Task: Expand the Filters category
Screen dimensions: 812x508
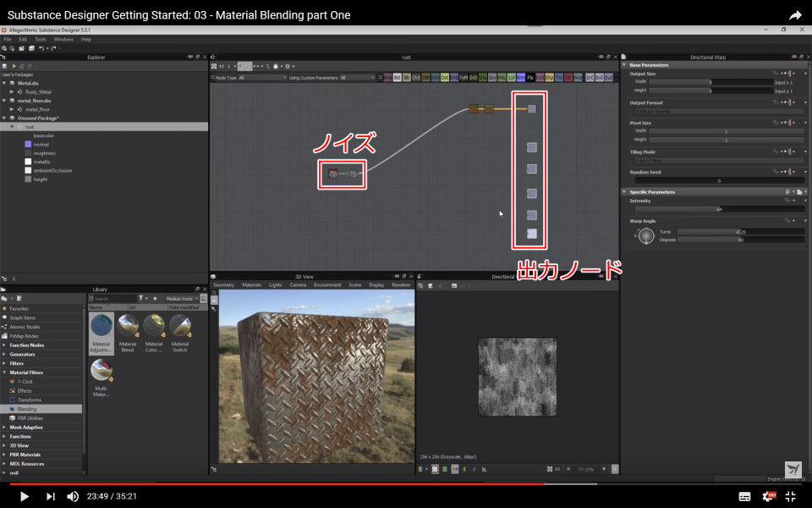Action: 4,363
